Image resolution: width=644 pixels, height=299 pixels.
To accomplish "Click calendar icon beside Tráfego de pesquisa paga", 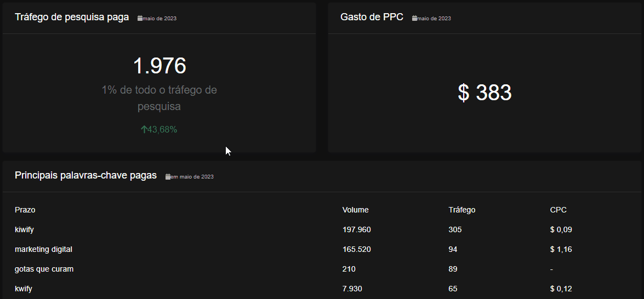I will point(140,19).
